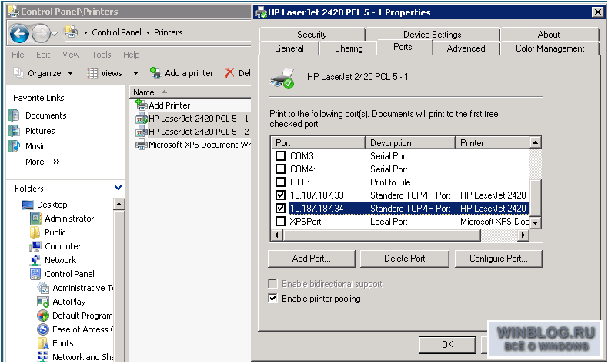The width and height of the screenshot is (608, 364).
Task: Select HP LaserJet 2420 PCL 5 - 1 printer
Action: pos(199,119)
